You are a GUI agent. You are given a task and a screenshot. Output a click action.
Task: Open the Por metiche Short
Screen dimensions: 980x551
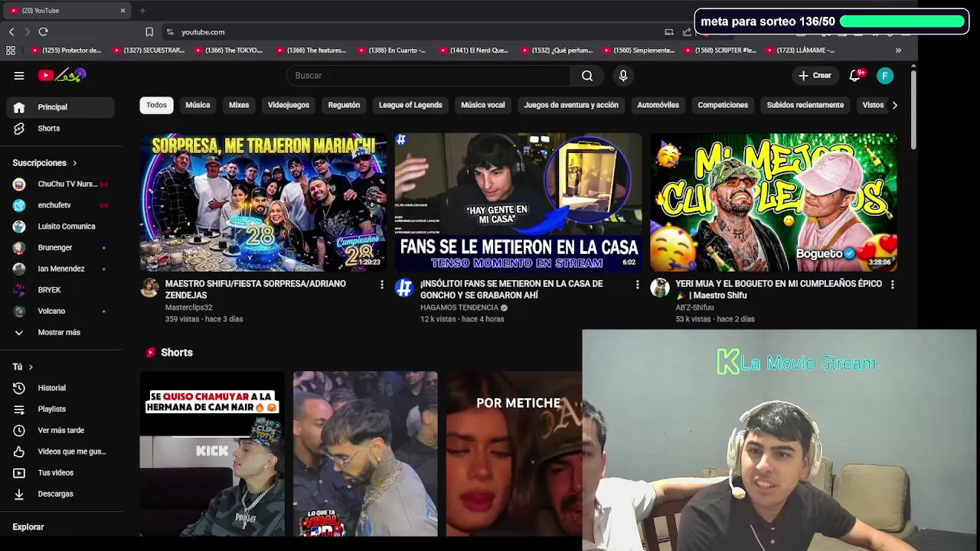[514, 454]
